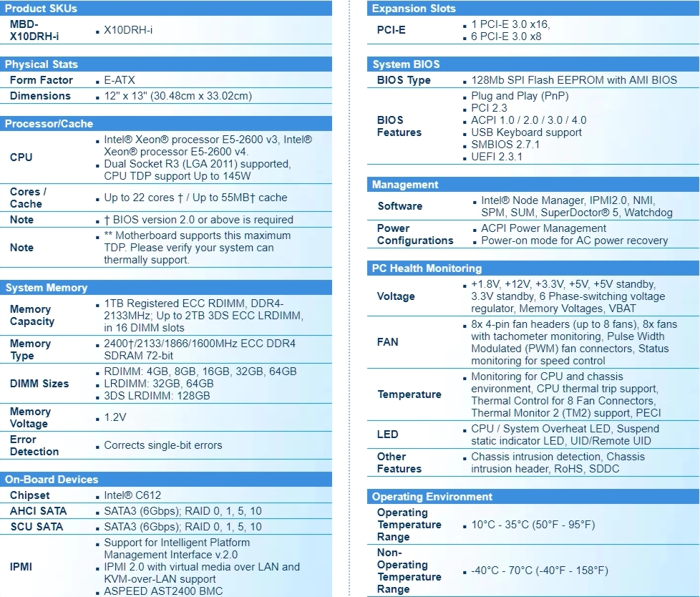Select the 'CPU' row label

pos(21,157)
